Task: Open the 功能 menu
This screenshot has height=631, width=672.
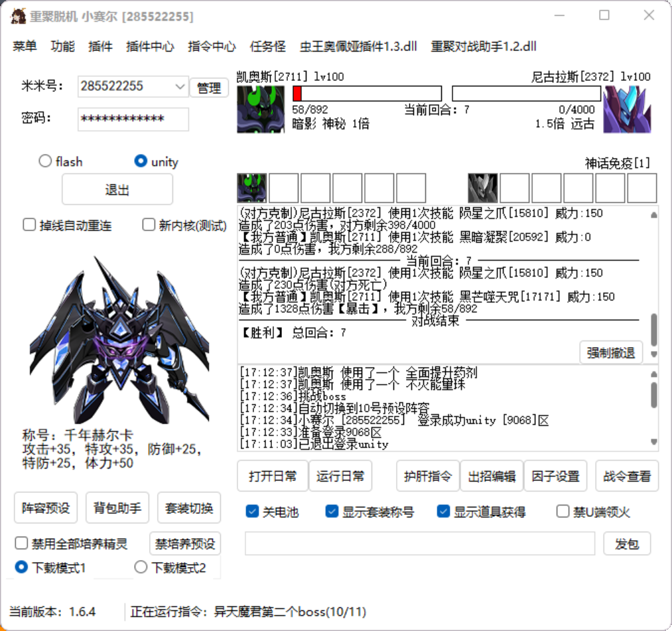Action: pos(62,46)
